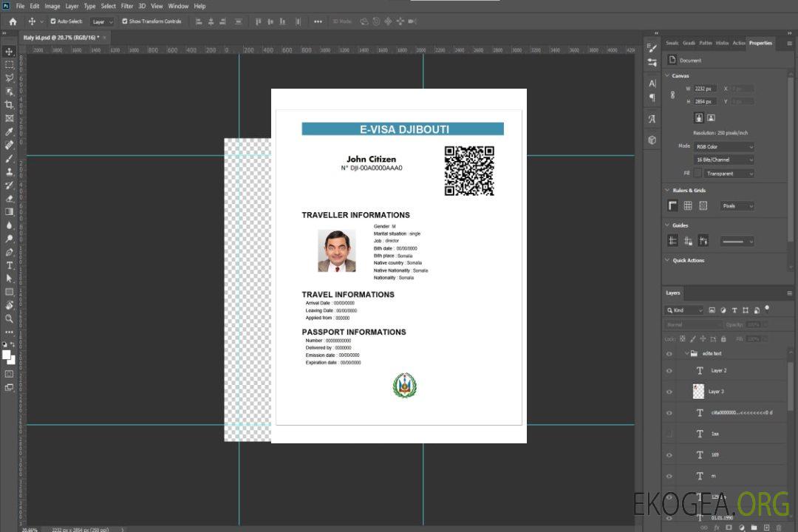Open the Filter menu
The width and height of the screenshot is (798, 532).
point(127,6)
